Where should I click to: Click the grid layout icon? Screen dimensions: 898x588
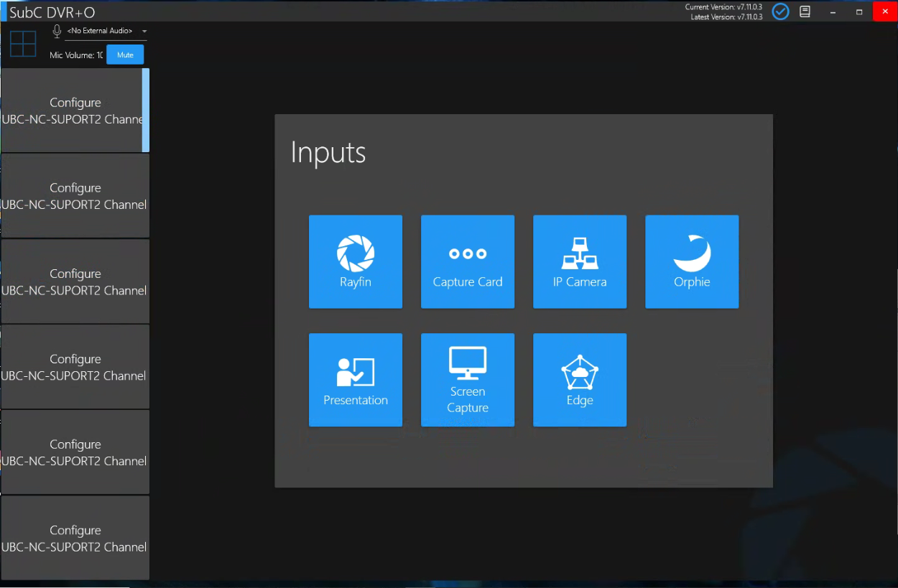click(23, 44)
